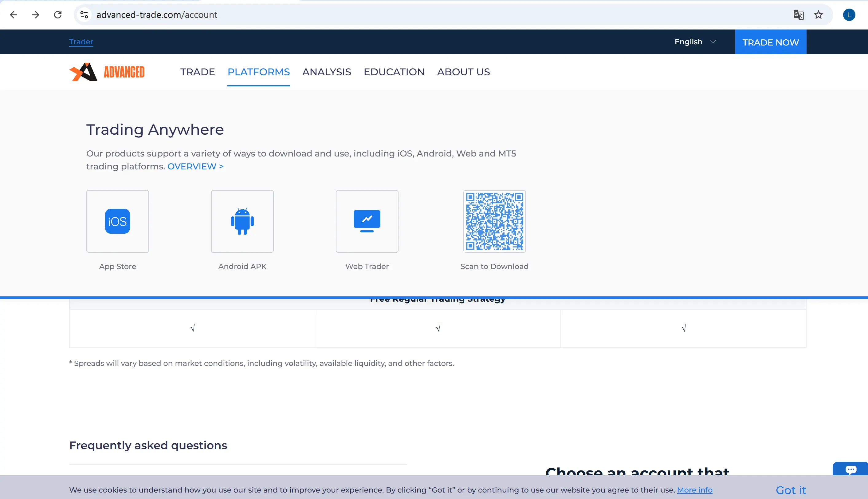868x499 pixels.
Task: Click the TRADE NOW button
Action: [x=770, y=42]
